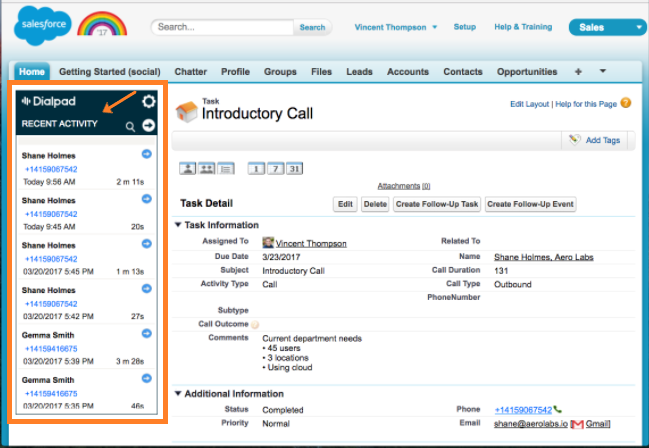This screenshot has width=649, height=448.
Task: Click the green phone icon next to Phone
Action: coord(558,409)
